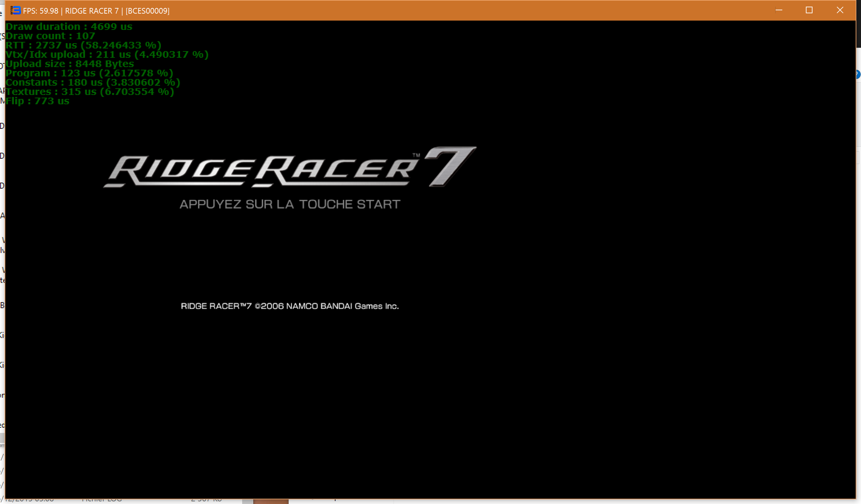
Task: Click 'APPUYEZ SUR LA TOUCHE START' prompt
Action: click(290, 204)
